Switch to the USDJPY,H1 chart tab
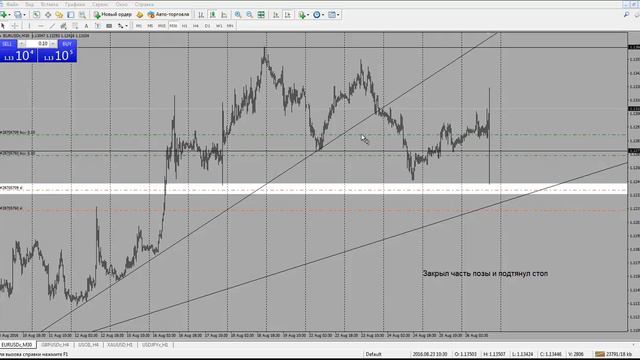This screenshot has width=640, height=360. (x=155, y=345)
